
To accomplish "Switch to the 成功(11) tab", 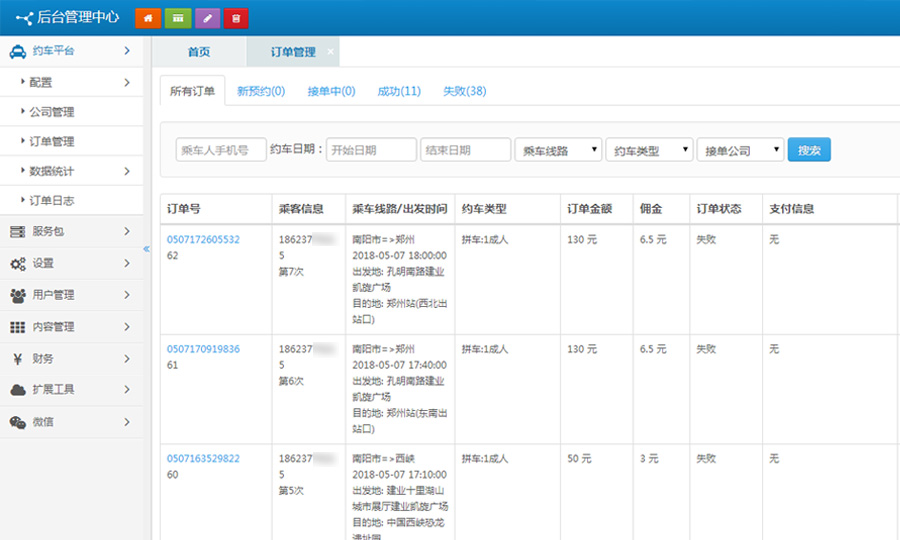I will [398, 91].
